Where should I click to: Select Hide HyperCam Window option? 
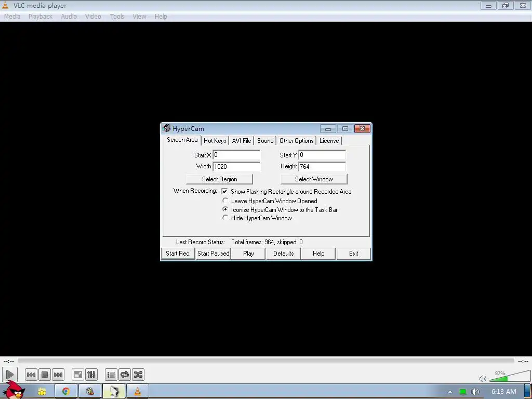(225, 218)
